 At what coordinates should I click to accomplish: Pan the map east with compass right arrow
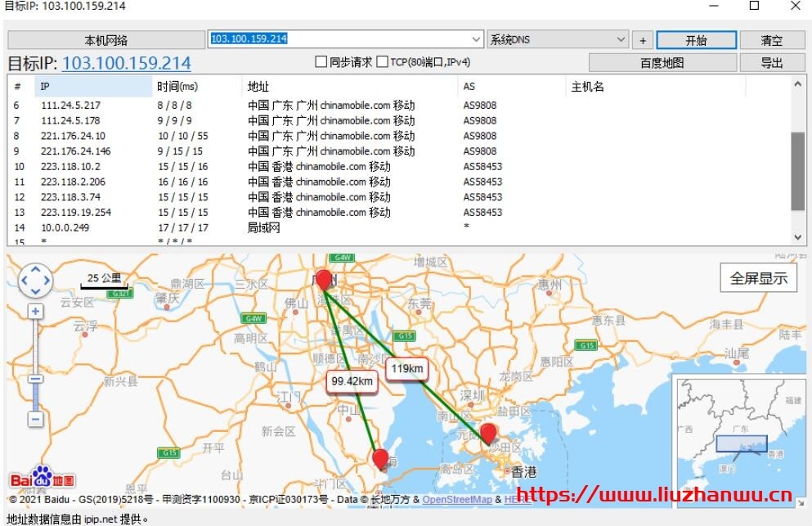(x=45, y=281)
